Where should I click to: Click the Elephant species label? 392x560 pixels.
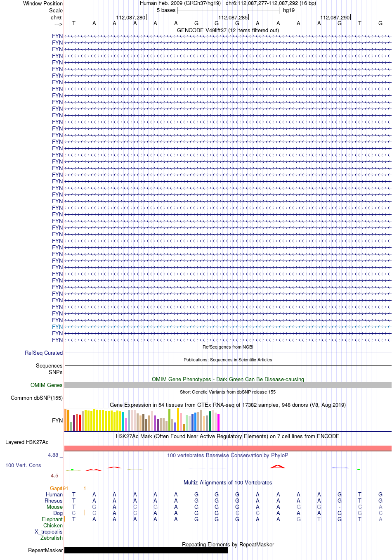coord(52,519)
